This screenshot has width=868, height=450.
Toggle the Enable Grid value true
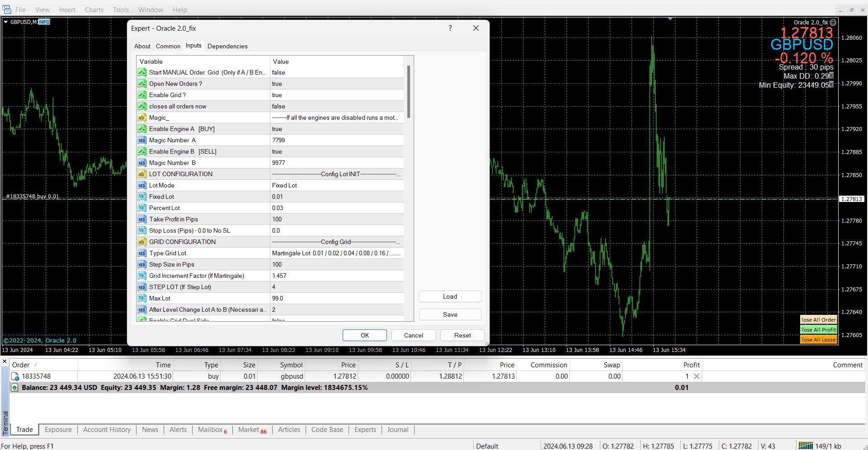336,95
